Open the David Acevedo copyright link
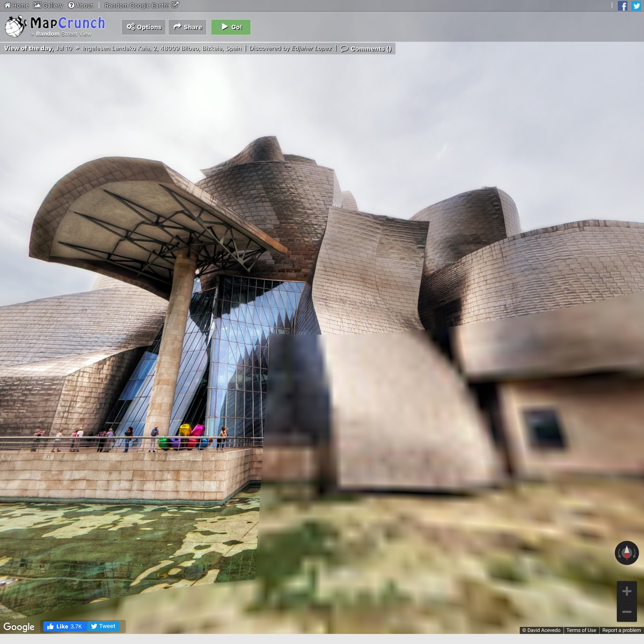The image size is (644, 644). (541, 631)
